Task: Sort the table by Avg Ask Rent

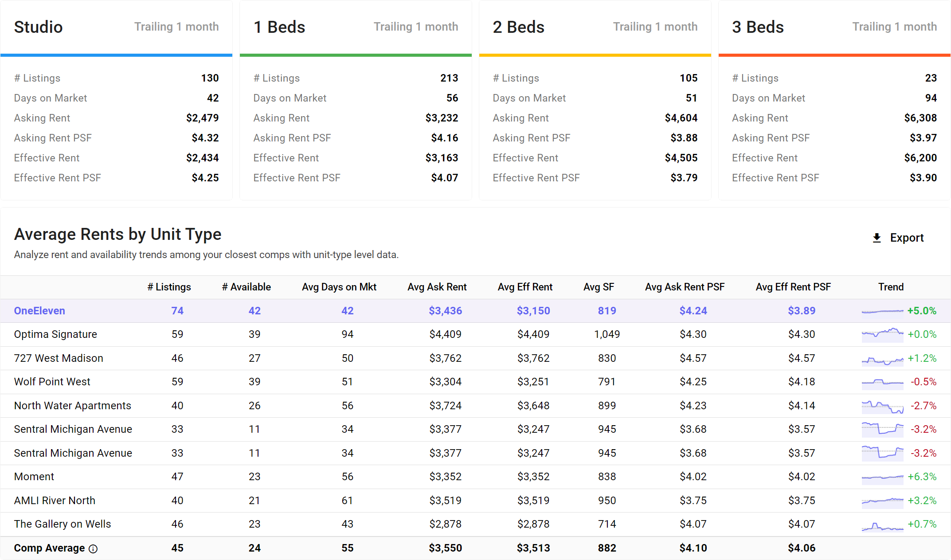Action: pyautogui.click(x=437, y=287)
